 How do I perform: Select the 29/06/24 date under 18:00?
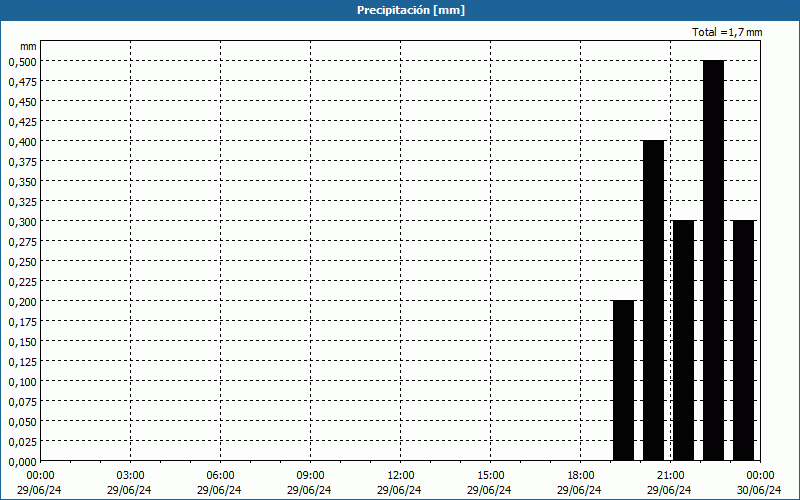pos(579,490)
